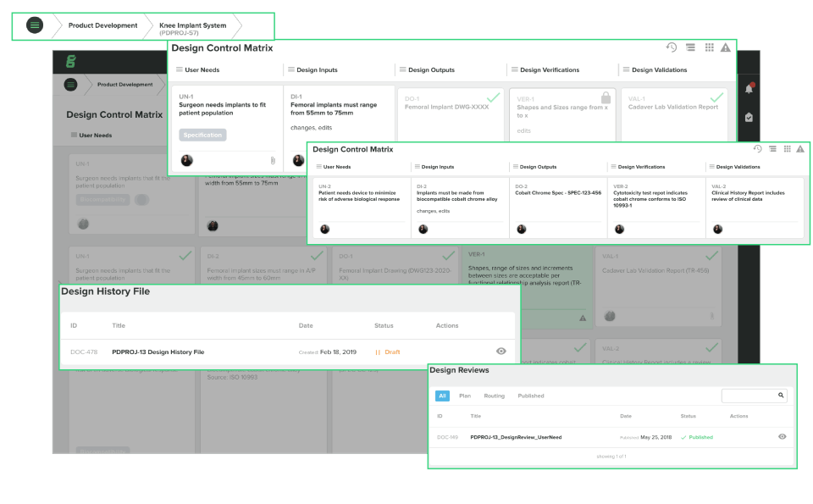Open revision history icon in upper Design Control Matrix
813x504 pixels.
(x=672, y=47)
